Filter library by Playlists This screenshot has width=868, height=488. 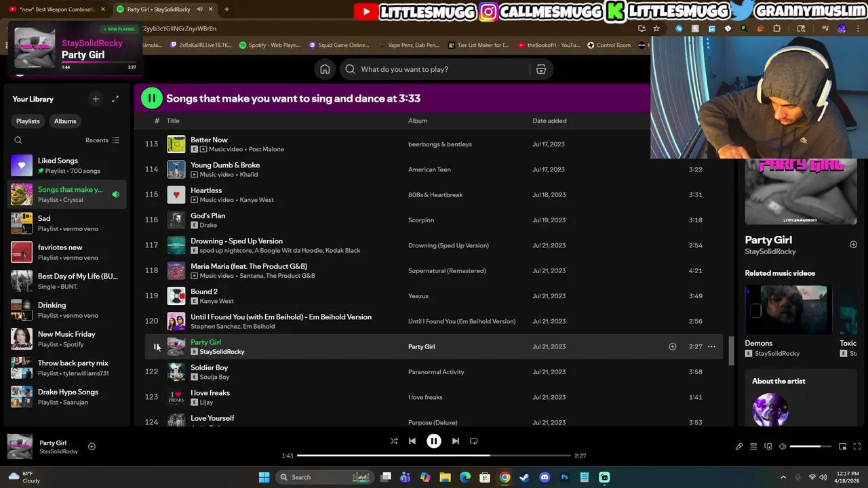click(28, 121)
